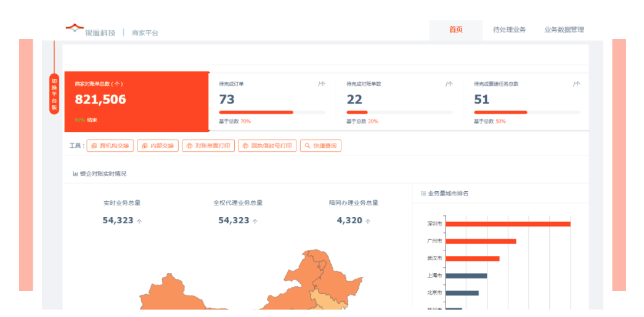Open the 首页 tab

[455, 30]
